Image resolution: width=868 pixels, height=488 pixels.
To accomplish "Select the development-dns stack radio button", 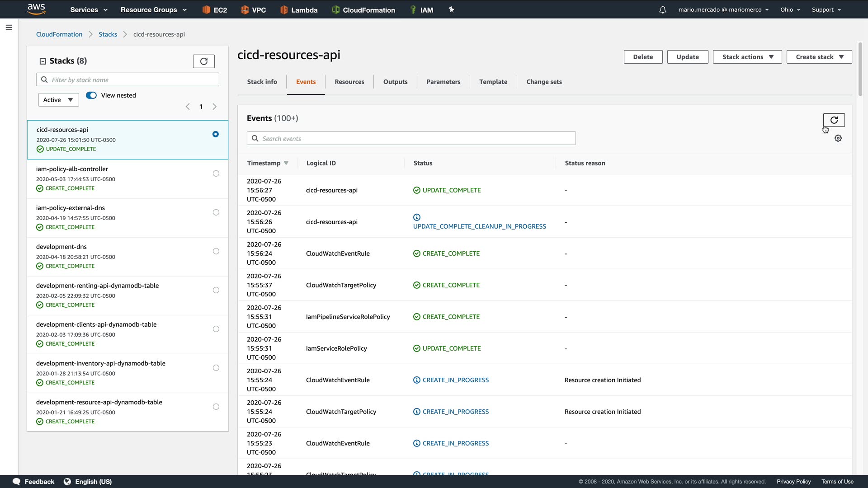I will tap(216, 251).
